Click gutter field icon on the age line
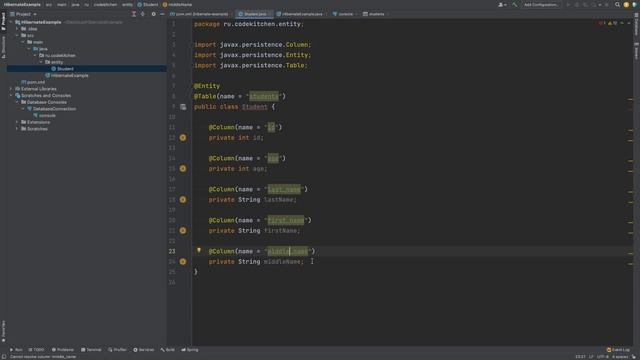This screenshot has height=360, width=640. (x=183, y=169)
